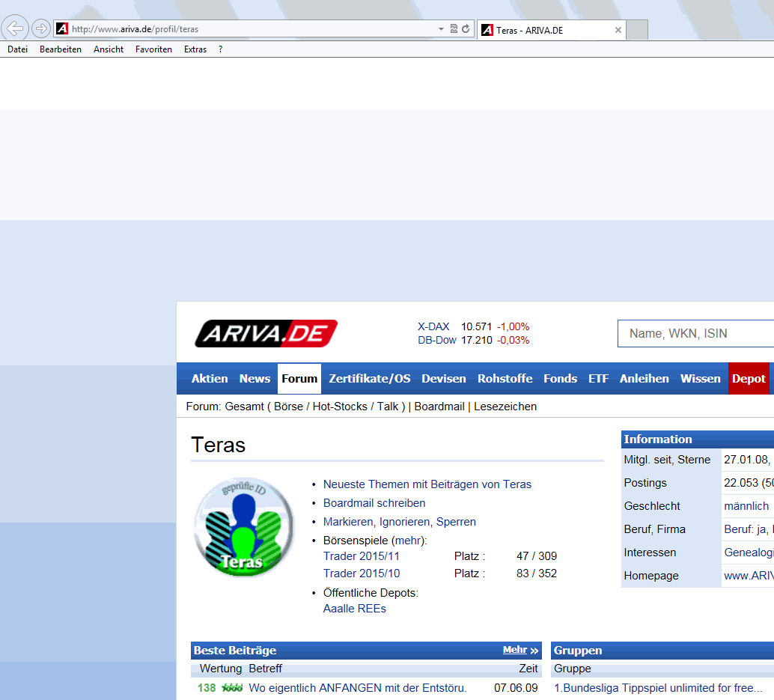This screenshot has height=700, width=774.
Task: Click the browser forward arrow button
Action: coord(41,28)
